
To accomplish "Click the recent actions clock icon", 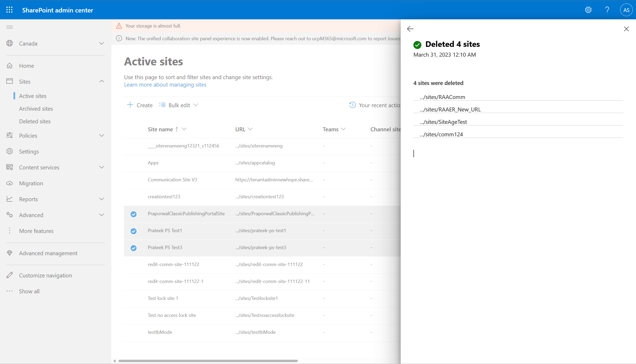I will point(353,105).
